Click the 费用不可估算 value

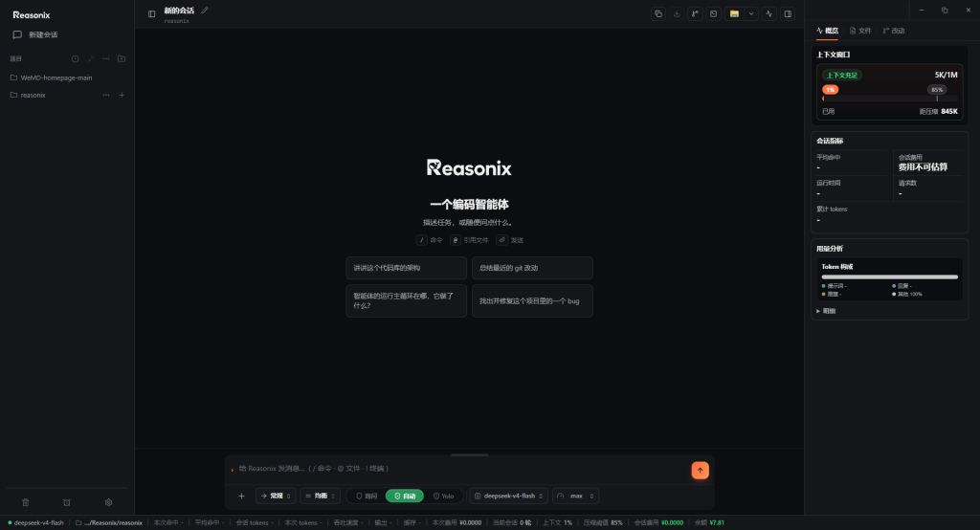[x=924, y=166]
